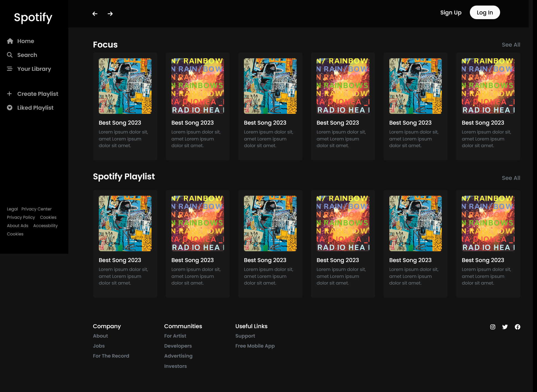Screen dimensions: 537x392
Task: Click the plus icon beside Create Playlist
Action: (9, 94)
